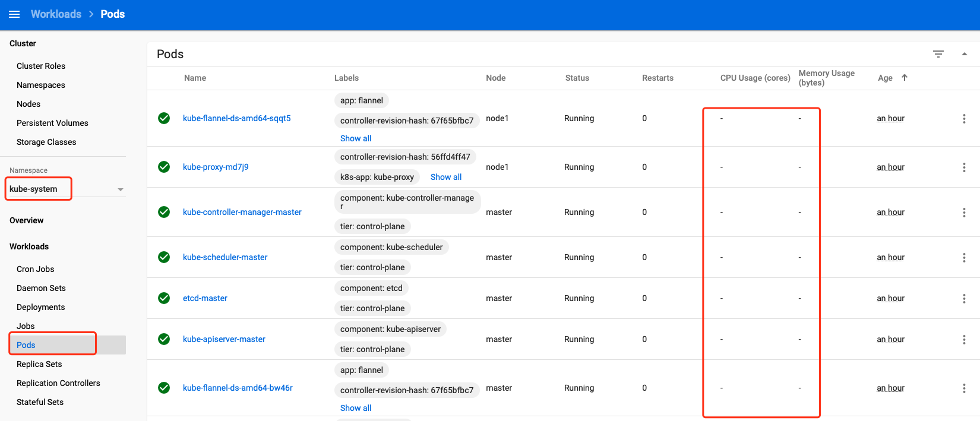Open actions menu for kube-proxy-md7j9
The image size is (980, 421).
click(964, 167)
